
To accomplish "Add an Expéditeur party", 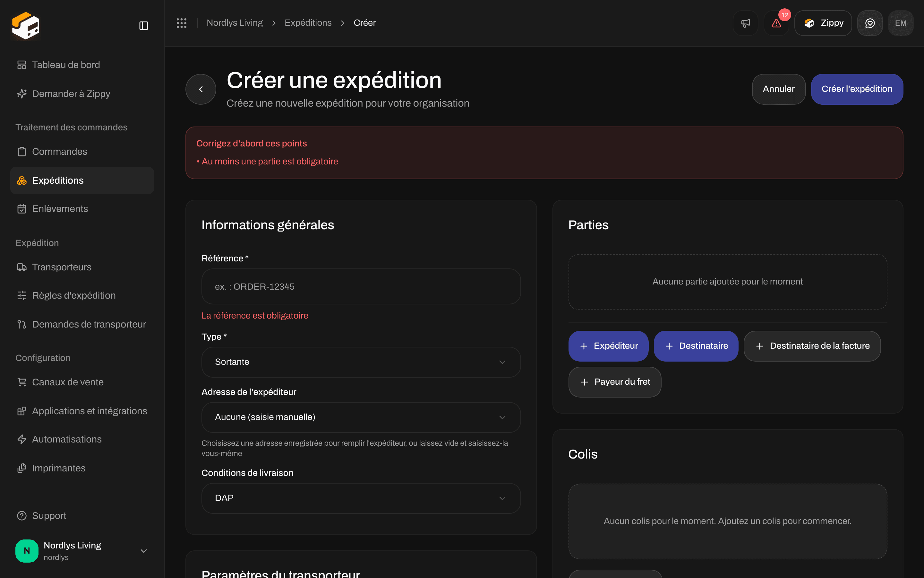I will [x=608, y=346].
